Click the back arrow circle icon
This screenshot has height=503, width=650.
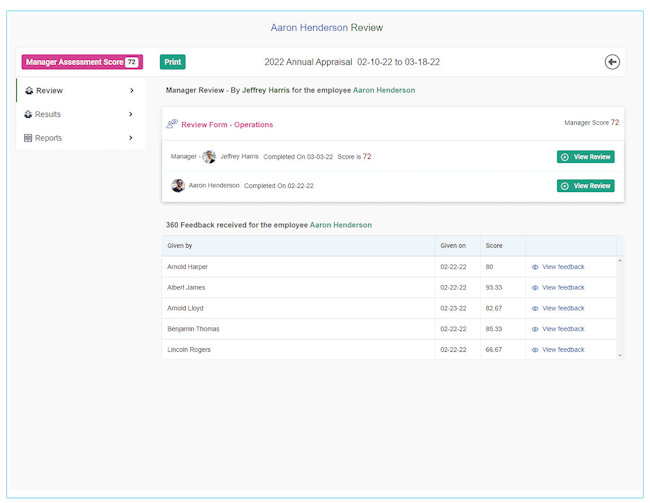point(612,62)
